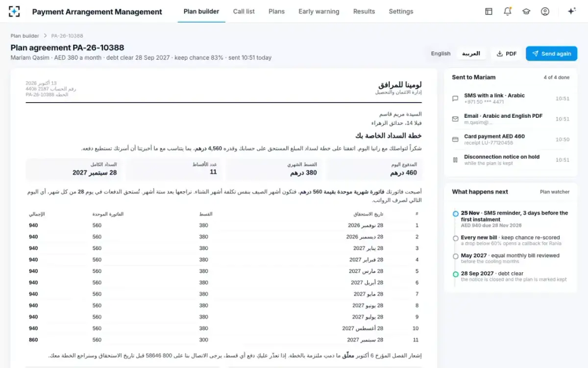Open Email · Arabic and English PDF entry
The width and height of the screenshot is (588, 368).
(x=510, y=119)
